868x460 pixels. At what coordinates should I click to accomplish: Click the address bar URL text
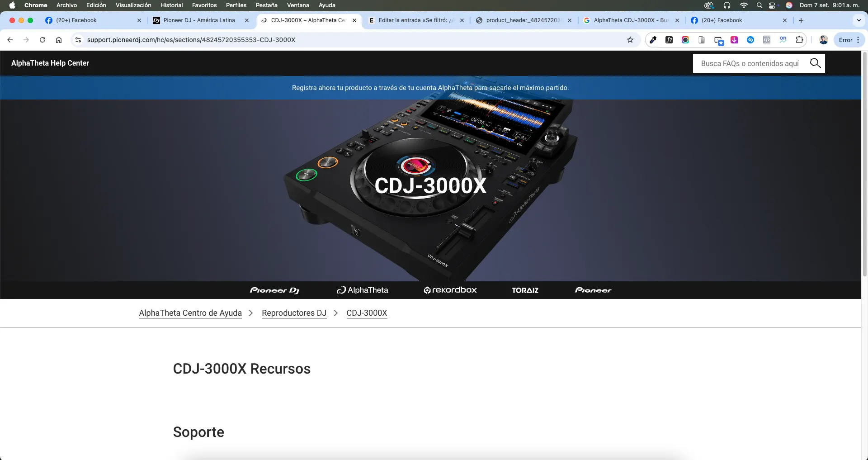[191, 40]
